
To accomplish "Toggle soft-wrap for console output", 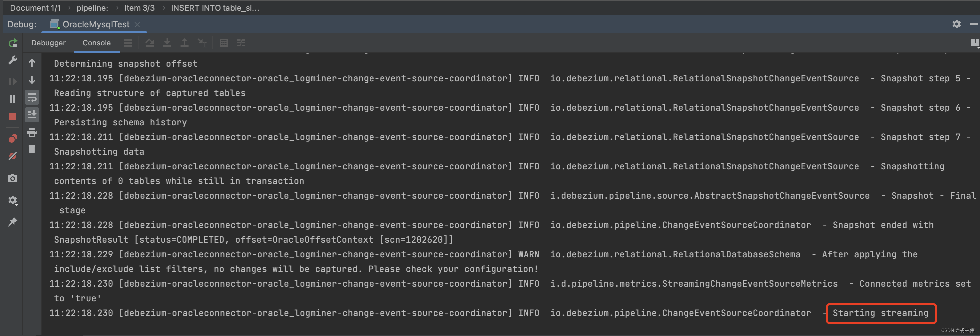I will click(x=32, y=98).
